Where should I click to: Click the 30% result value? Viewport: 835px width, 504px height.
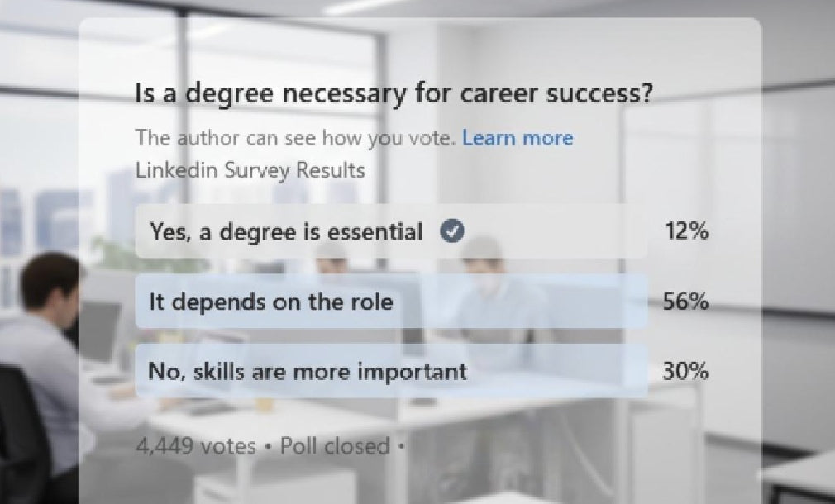pos(686,372)
